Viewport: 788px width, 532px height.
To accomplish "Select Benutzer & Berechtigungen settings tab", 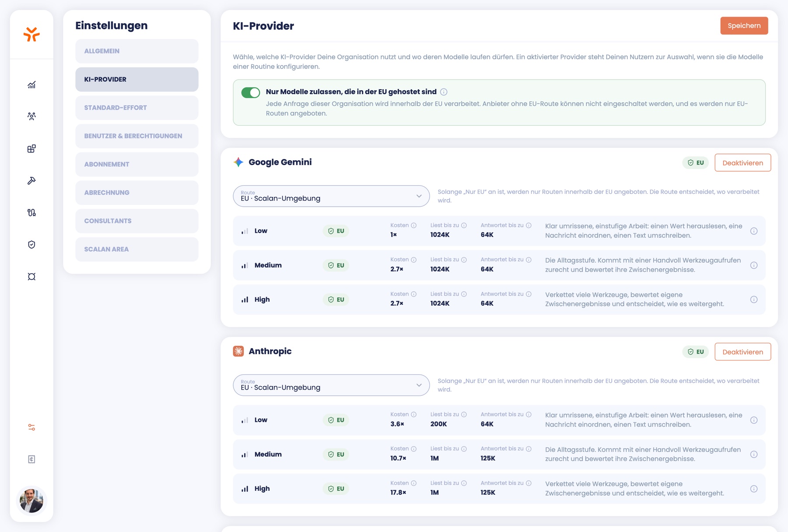I will coord(137,136).
